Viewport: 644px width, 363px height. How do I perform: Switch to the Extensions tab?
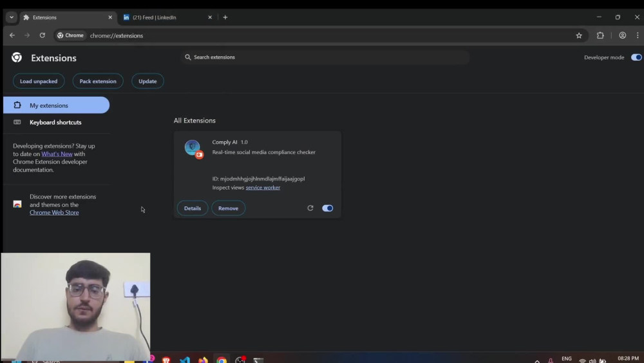(68, 17)
